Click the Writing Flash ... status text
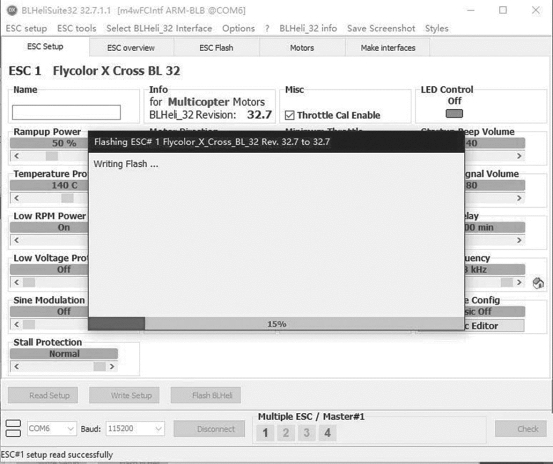 tap(126, 164)
